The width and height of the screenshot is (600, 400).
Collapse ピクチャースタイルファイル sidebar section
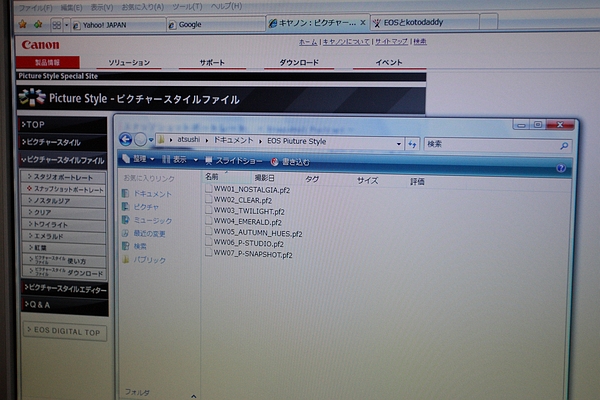click(64, 160)
